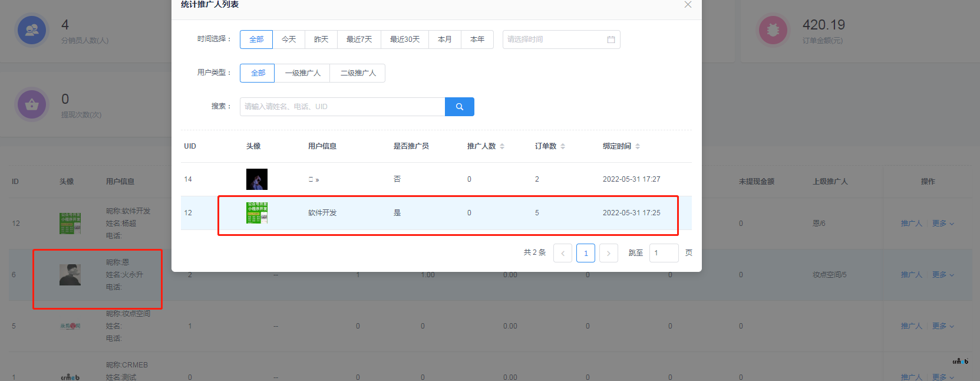980x381 pixels.
Task: Click the 请选择时间 date range field
Action: [x=561, y=40]
